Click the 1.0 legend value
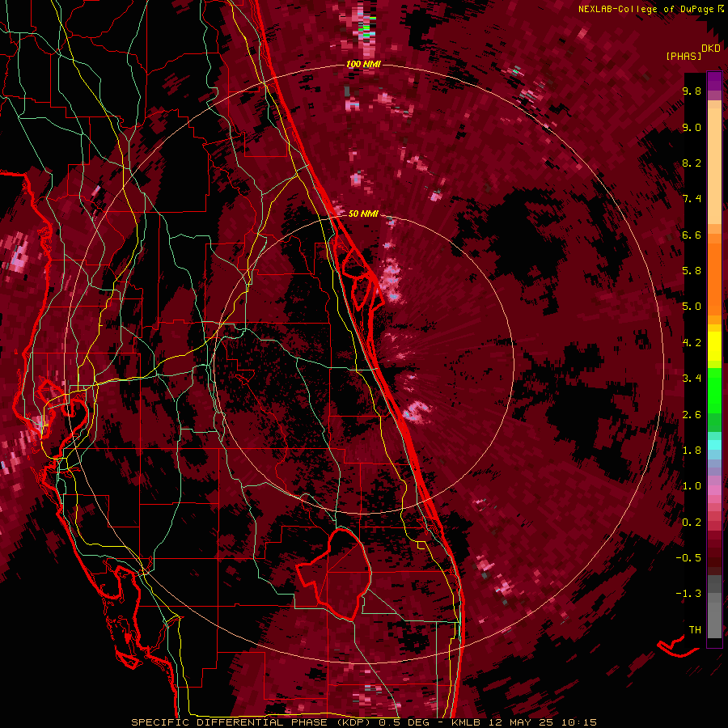 tap(692, 486)
